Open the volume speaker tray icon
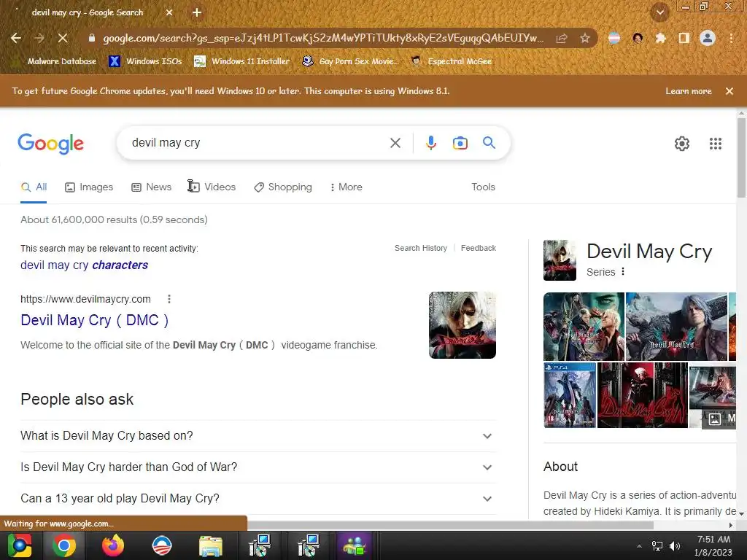Viewport: 747px width, 560px height. click(675, 546)
